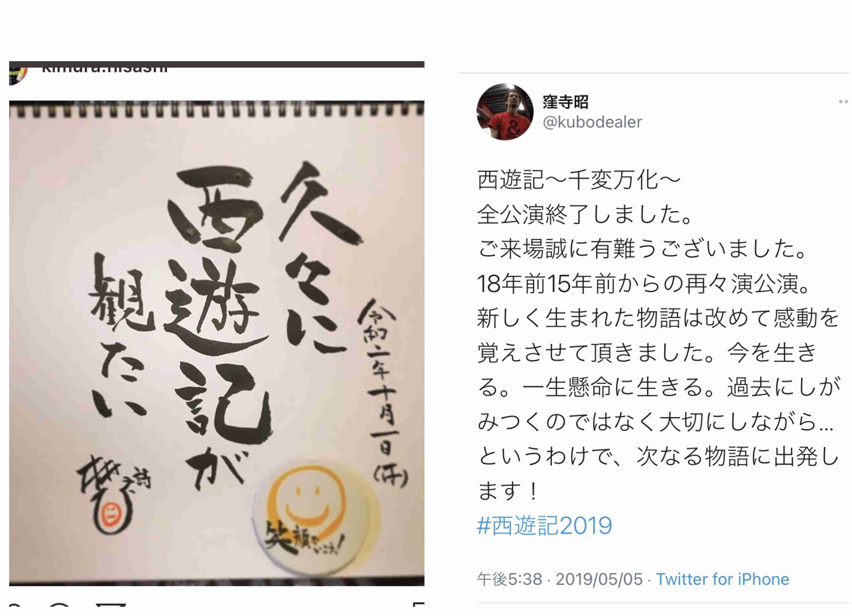Open the Twitter for iPhone source link
Screen dimensions: 852x616
[722, 579]
